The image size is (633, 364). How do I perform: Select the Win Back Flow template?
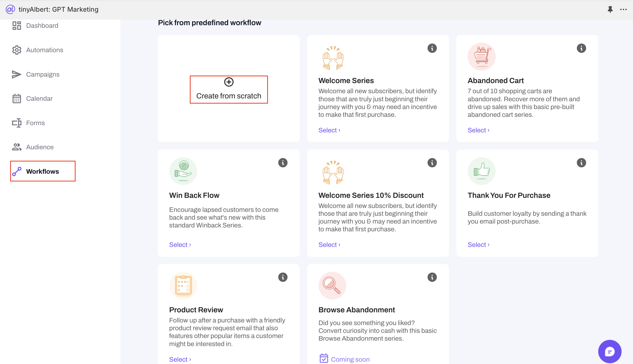(180, 245)
